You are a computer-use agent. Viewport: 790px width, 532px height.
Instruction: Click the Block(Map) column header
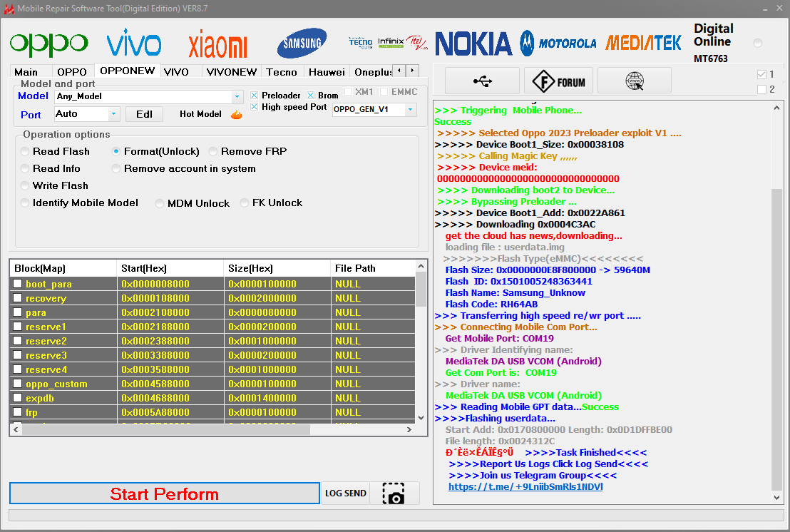point(63,269)
